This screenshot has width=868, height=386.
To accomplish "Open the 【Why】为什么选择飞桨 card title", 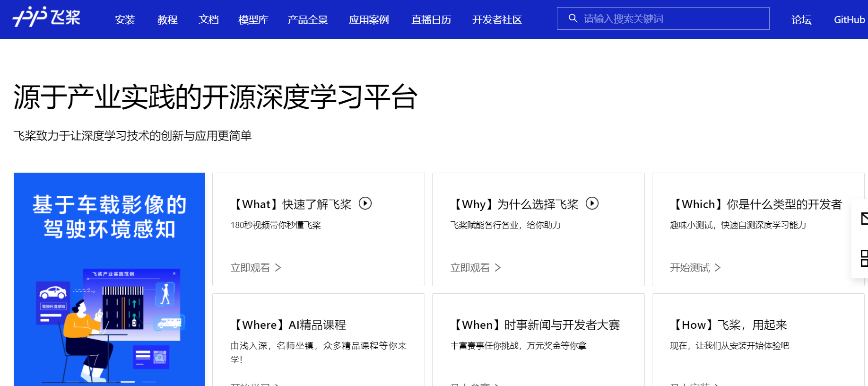I will [514, 204].
